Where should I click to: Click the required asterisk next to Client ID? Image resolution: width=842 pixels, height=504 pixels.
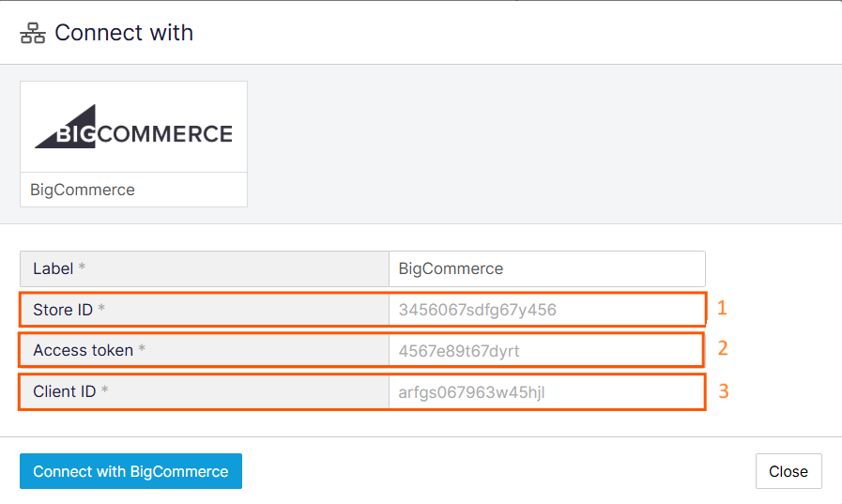[105, 389]
